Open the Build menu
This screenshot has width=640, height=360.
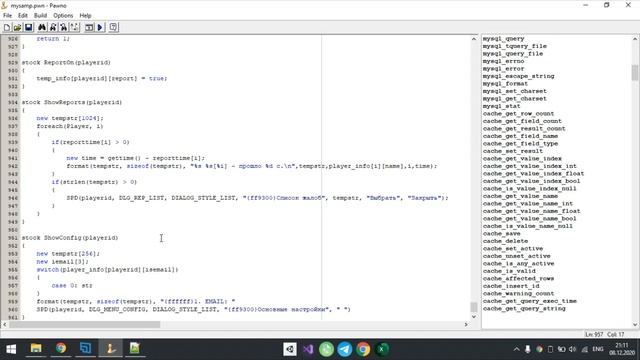(x=40, y=16)
